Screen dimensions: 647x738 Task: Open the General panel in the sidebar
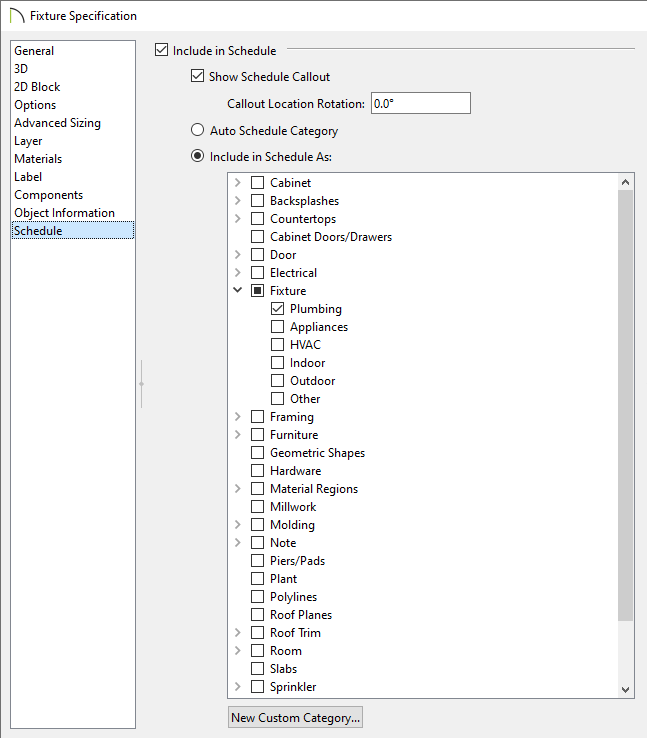coord(34,51)
